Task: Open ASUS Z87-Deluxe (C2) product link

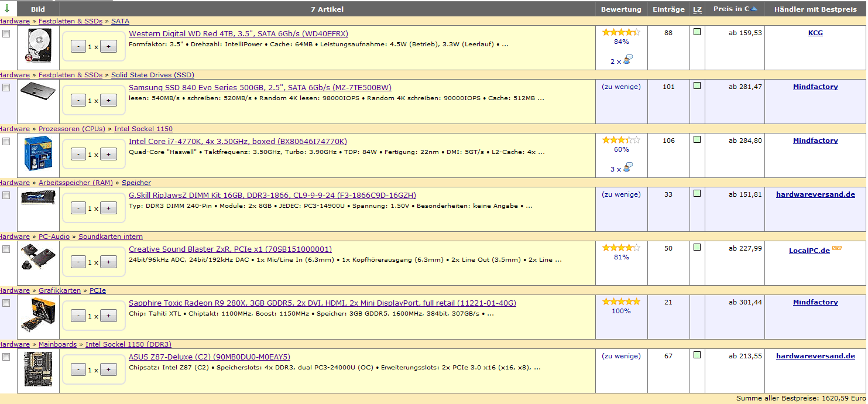Action: [x=210, y=357]
